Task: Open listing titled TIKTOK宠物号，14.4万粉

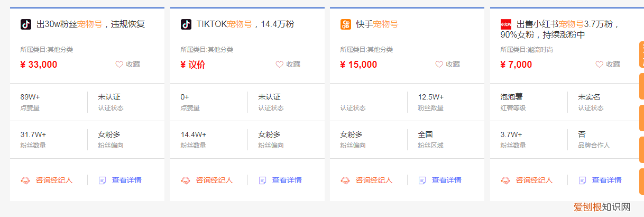Action: pos(245,24)
